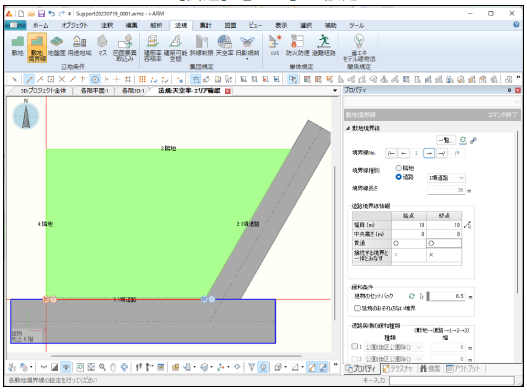Select the 隣地 radio button
Image resolution: width=527 pixels, height=392 pixels.
[399, 168]
